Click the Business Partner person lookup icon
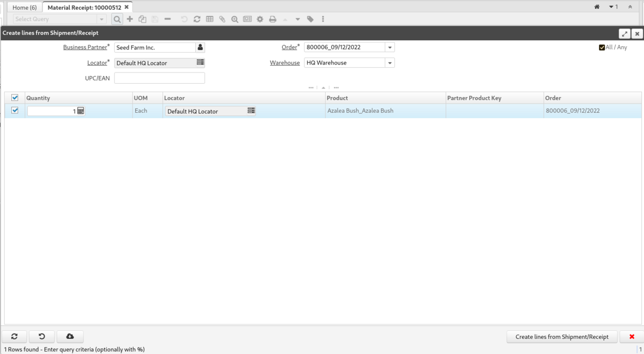The width and height of the screenshot is (644, 354). click(200, 47)
